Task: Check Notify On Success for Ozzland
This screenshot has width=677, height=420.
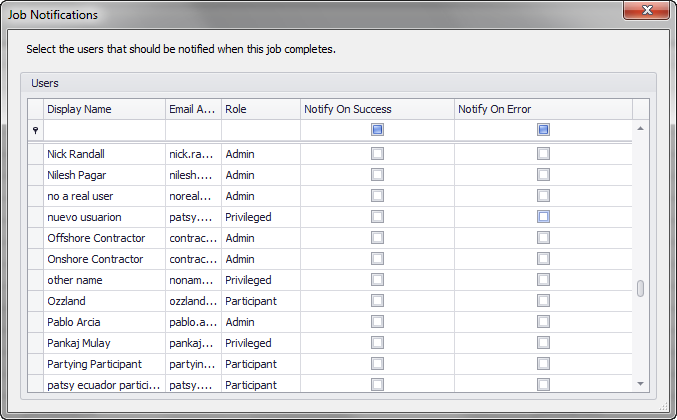Action: [377, 301]
